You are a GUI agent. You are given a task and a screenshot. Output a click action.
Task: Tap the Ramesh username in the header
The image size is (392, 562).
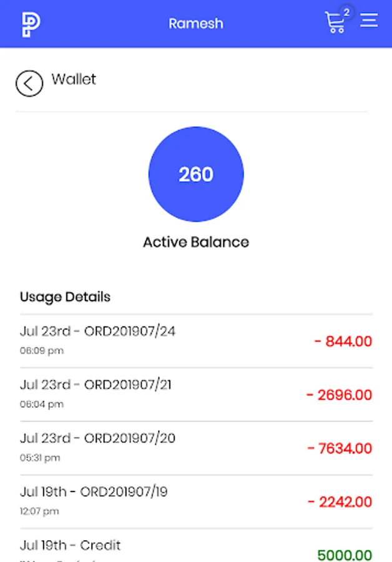[x=195, y=24]
